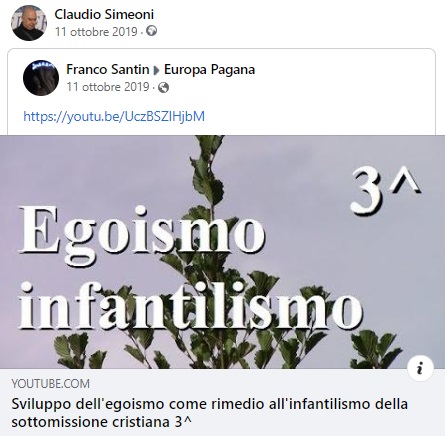Viewport: 445px width, 436px height.
Task: Click empty space right of the youtu.be link
Action: click(x=317, y=116)
